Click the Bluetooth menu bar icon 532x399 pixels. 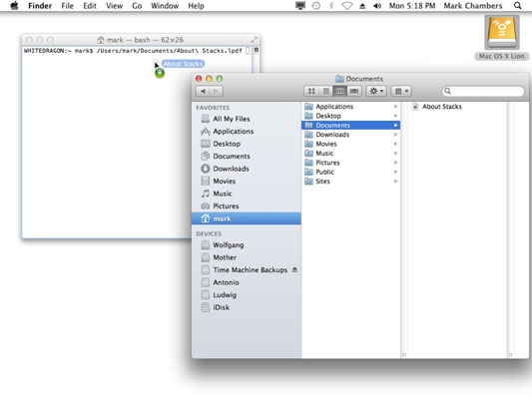pyautogui.click(x=331, y=6)
